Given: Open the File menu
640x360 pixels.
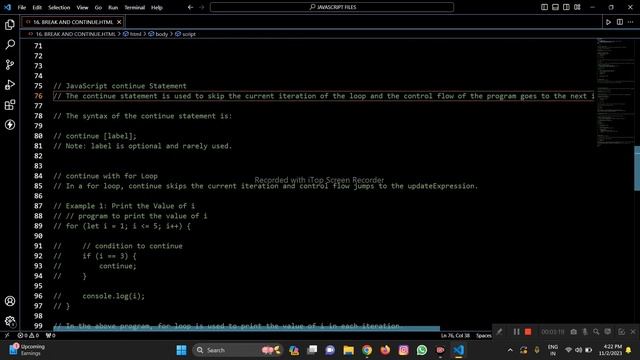Looking at the screenshot, I should 22,7.
